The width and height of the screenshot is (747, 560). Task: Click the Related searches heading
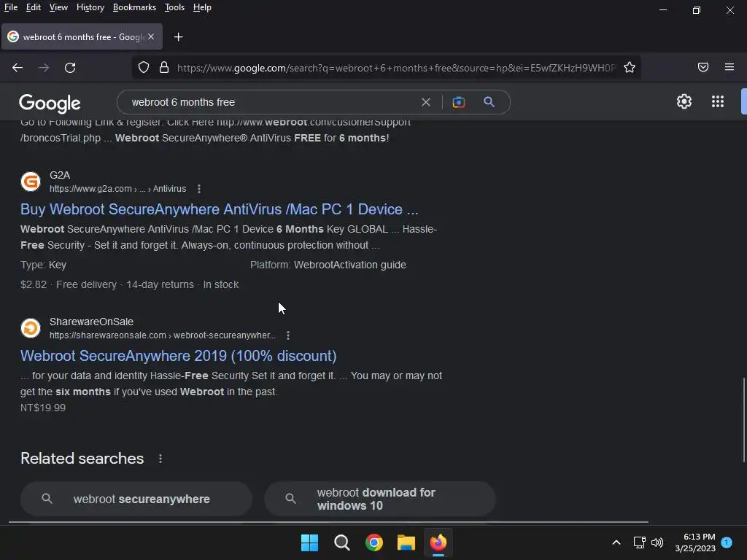coord(82,459)
